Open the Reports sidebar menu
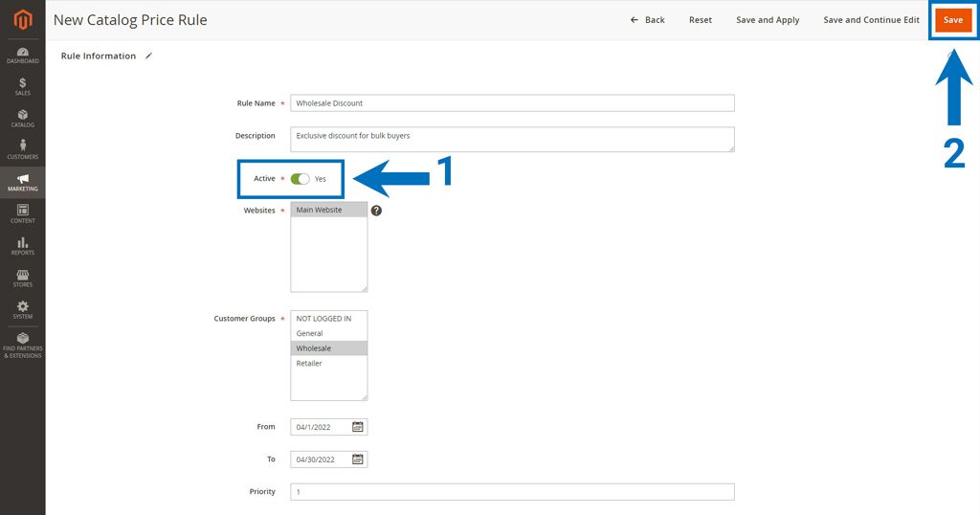 tap(23, 246)
